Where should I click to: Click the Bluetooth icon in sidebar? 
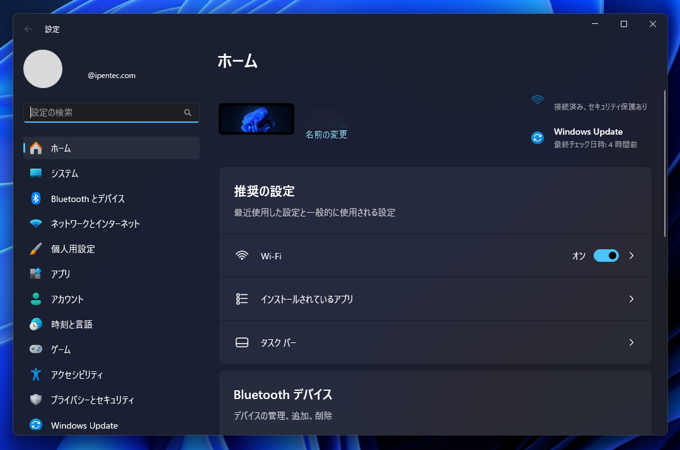click(36, 199)
